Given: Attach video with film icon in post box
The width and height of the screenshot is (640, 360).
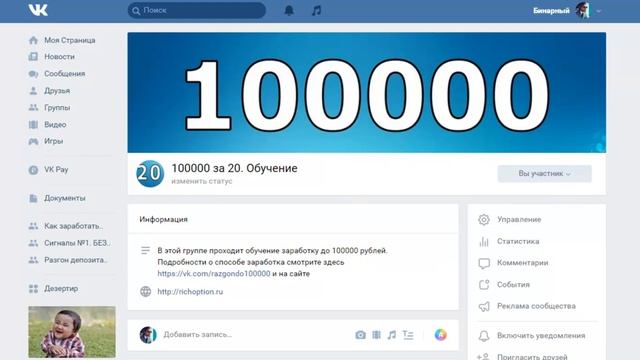Looking at the screenshot, I should 376,335.
